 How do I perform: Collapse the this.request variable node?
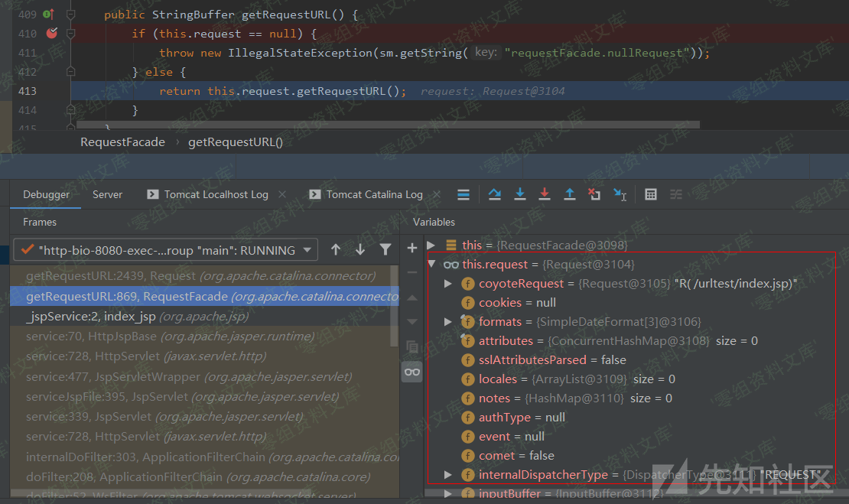tap(431, 265)
